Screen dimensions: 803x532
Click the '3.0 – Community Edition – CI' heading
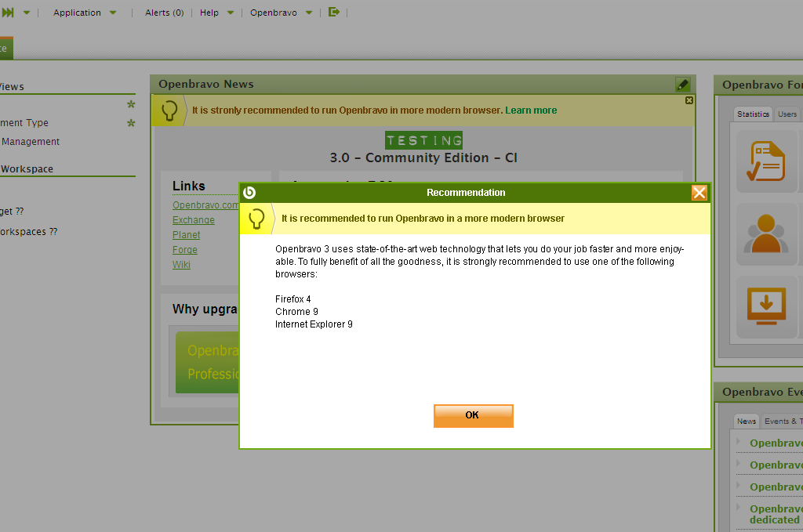point(423,157)
